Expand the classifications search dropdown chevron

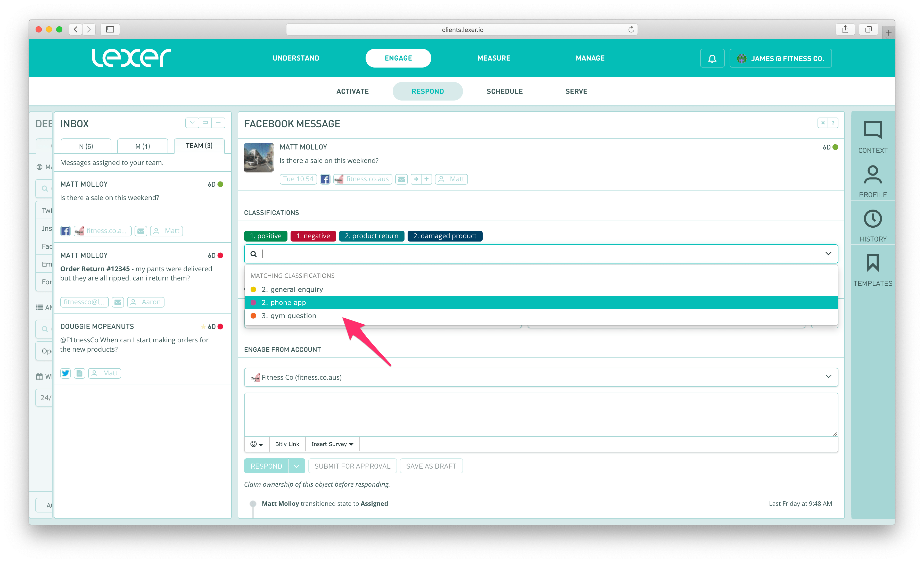coord(828,254)
